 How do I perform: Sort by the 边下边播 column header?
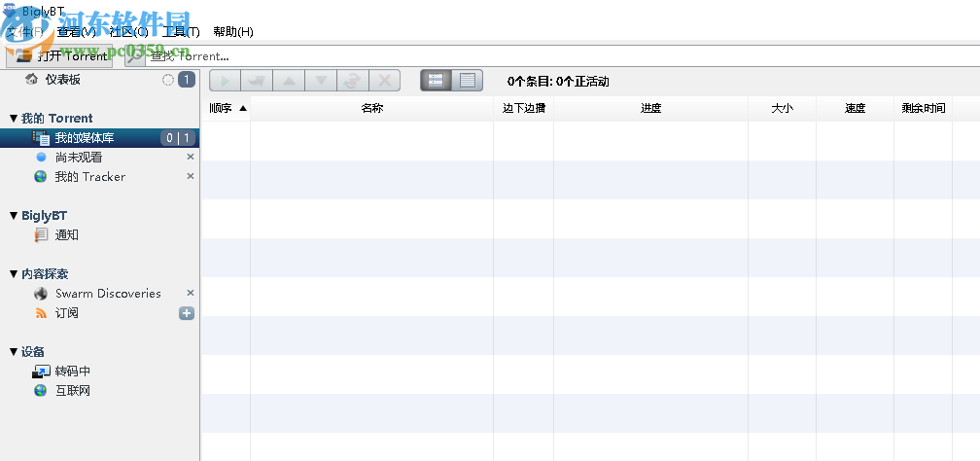click(x=524, y=108)
